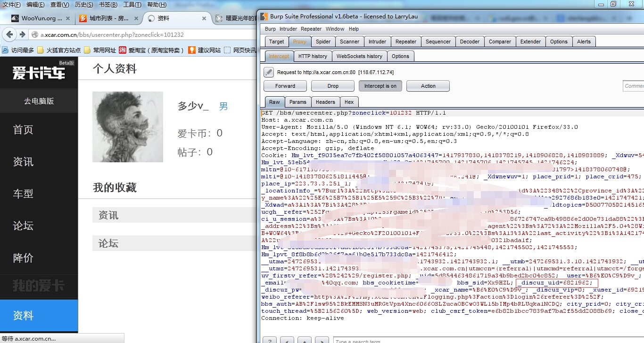The width and height of the screenshot is (644, 343).
Task: Open the Proxy Options sub-tab
Action: click(x=400, y=56)
